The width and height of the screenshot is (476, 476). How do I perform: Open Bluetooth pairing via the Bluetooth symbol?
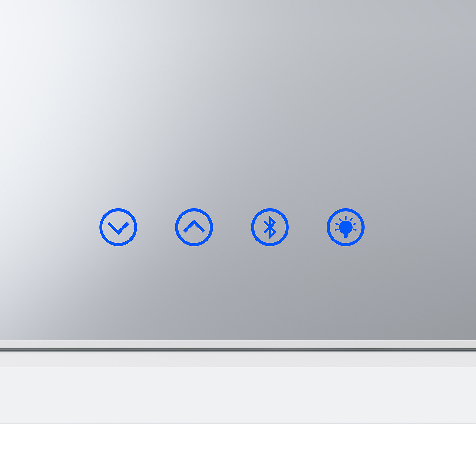[x=270, y=227]
